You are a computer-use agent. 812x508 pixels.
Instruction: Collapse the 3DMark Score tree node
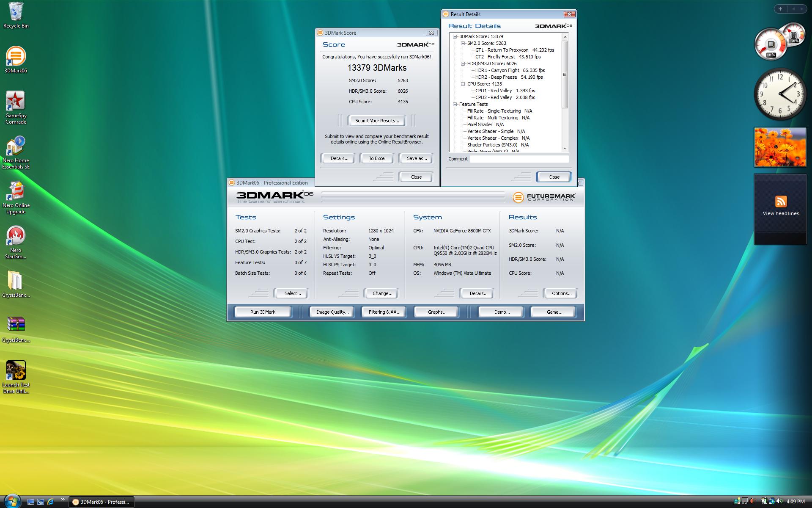(x=455, y=36)
